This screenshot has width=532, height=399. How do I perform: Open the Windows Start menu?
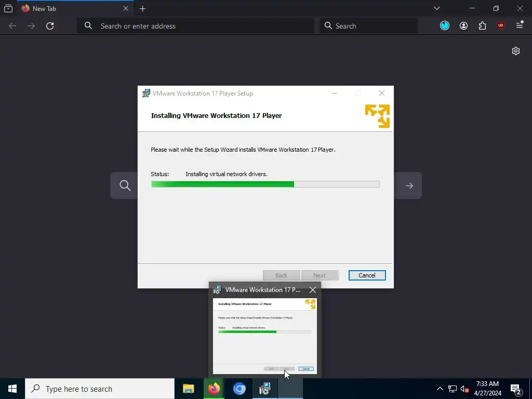click(x=12, y=389)
